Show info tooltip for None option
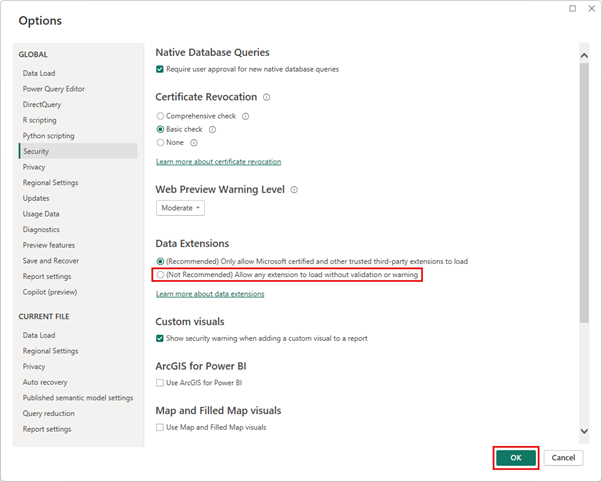This screenshot has height=482, width=602. (194, 143)
